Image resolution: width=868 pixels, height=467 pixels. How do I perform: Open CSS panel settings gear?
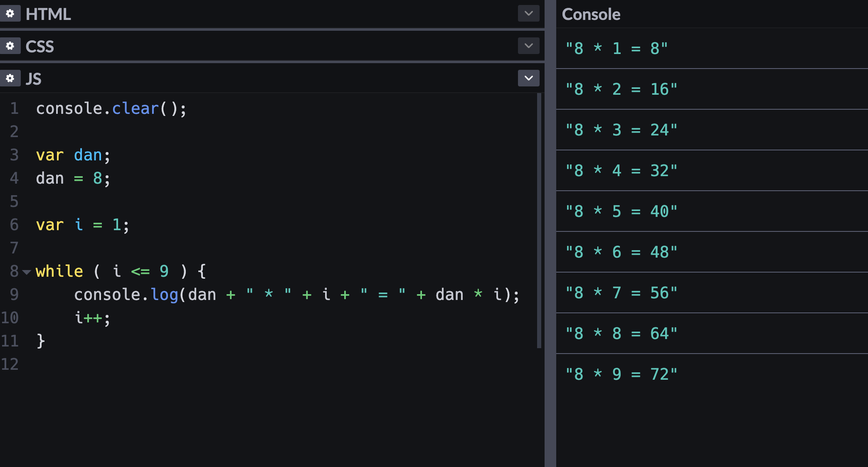click(x=10, y=46)
